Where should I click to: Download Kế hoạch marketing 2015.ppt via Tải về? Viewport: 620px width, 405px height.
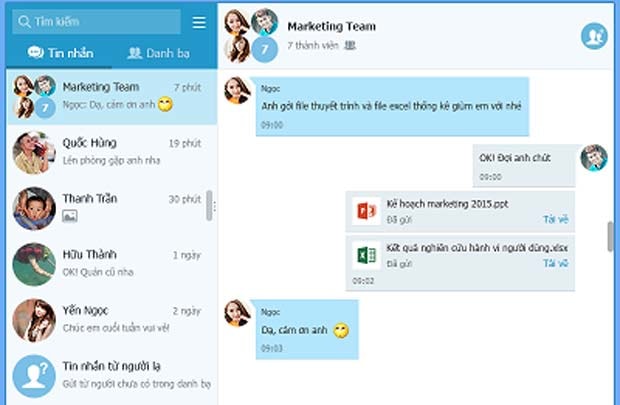click(556, 219)
